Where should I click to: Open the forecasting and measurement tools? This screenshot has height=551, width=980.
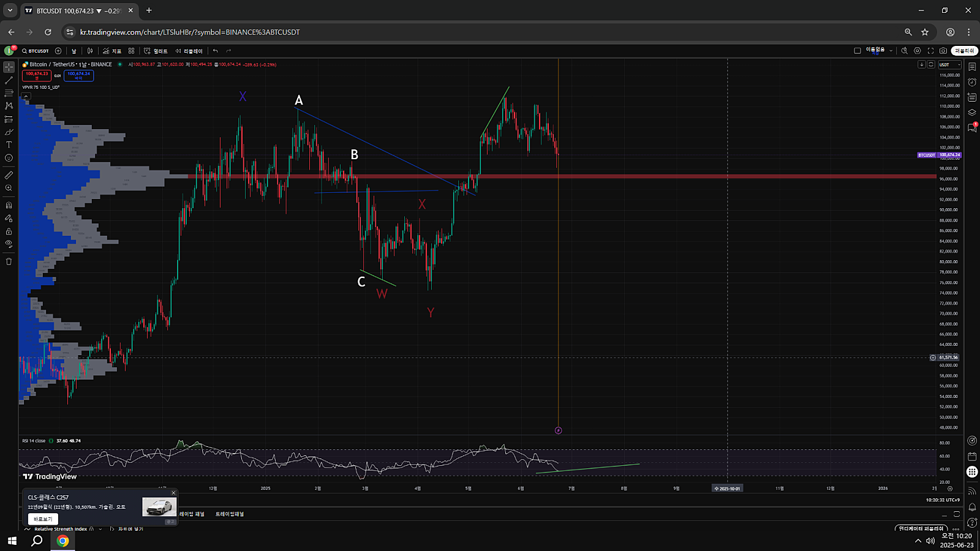(9, 119)
